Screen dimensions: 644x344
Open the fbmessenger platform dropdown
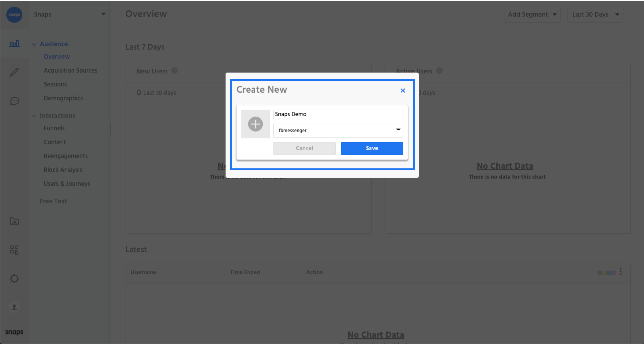tap(338, 130)
